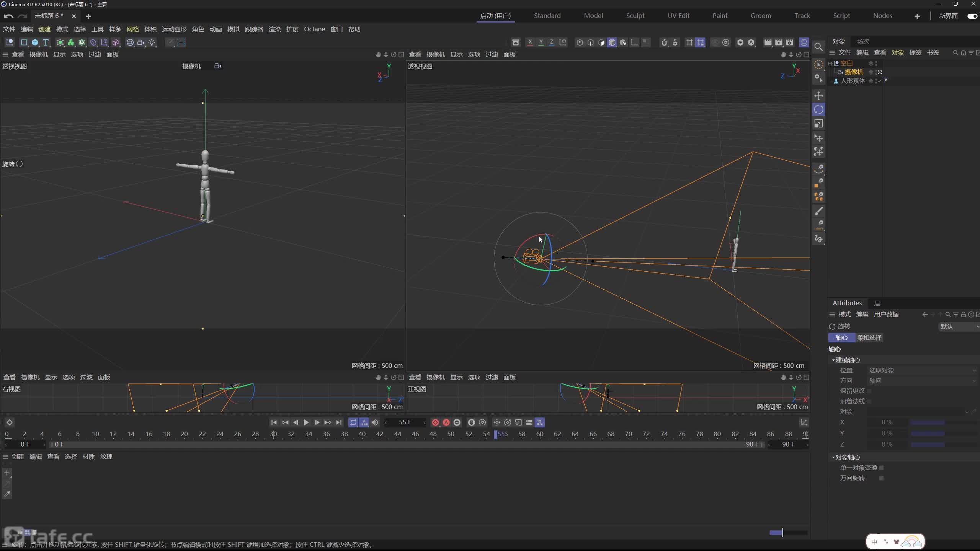This screenshot has width=980, height=551.
Task: Open the 位置 选取对象 dropdown
Action: click(x=922, y=370)
